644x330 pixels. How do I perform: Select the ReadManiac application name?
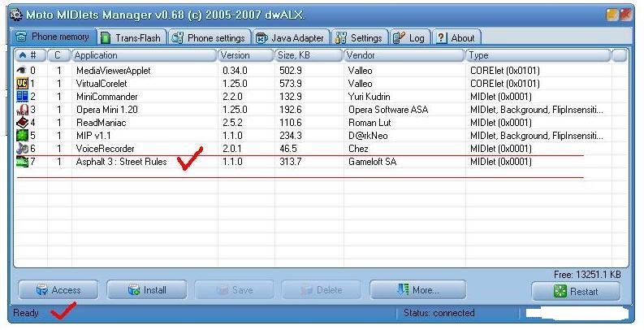click(x=101, y=123)
